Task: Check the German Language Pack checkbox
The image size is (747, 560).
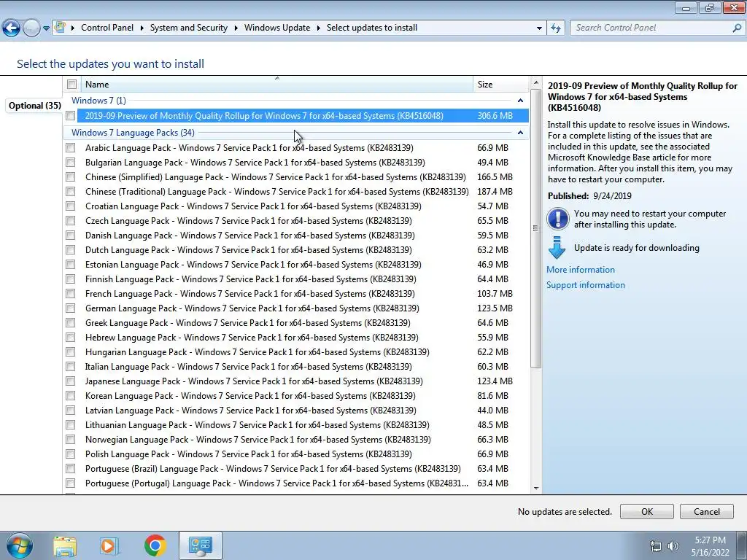Action: pos(71,308)
